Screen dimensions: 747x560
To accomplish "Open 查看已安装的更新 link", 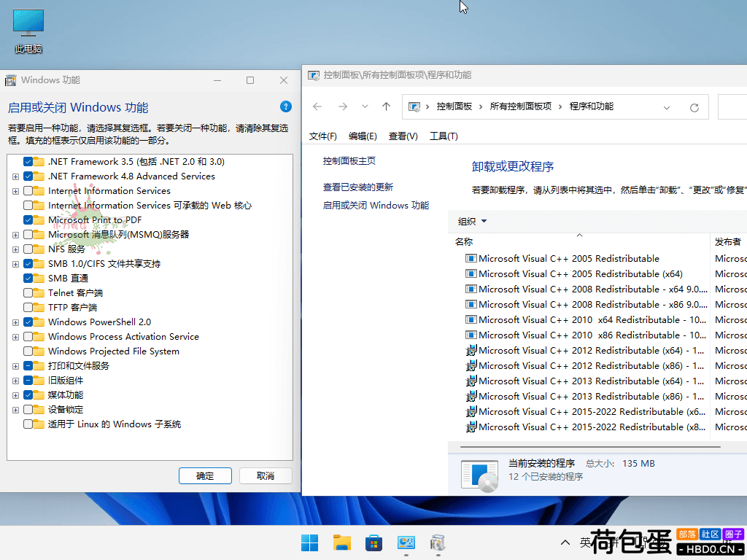I will tap(357, 187).
